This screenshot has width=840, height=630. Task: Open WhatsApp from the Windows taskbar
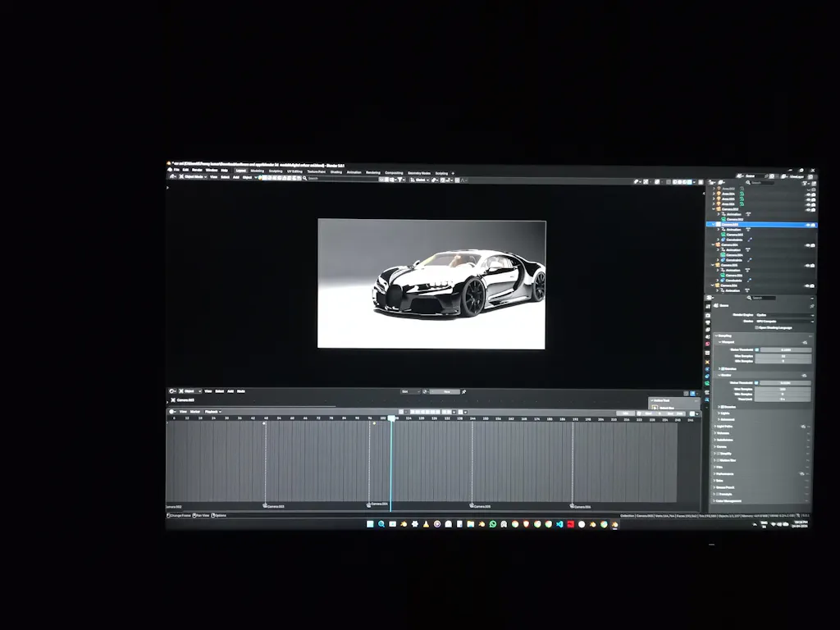(x=493, y=524)
